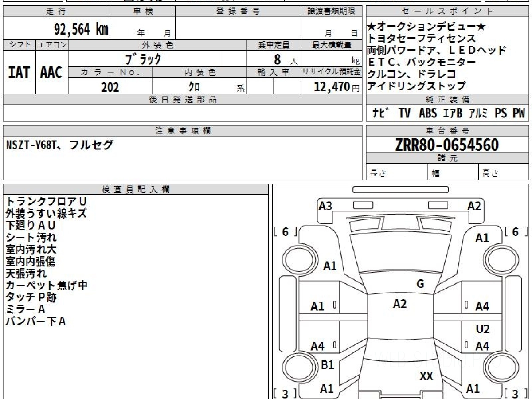Select the seating capacity 8 人
This screenshot has width=532, height=399.
point(286,59)
